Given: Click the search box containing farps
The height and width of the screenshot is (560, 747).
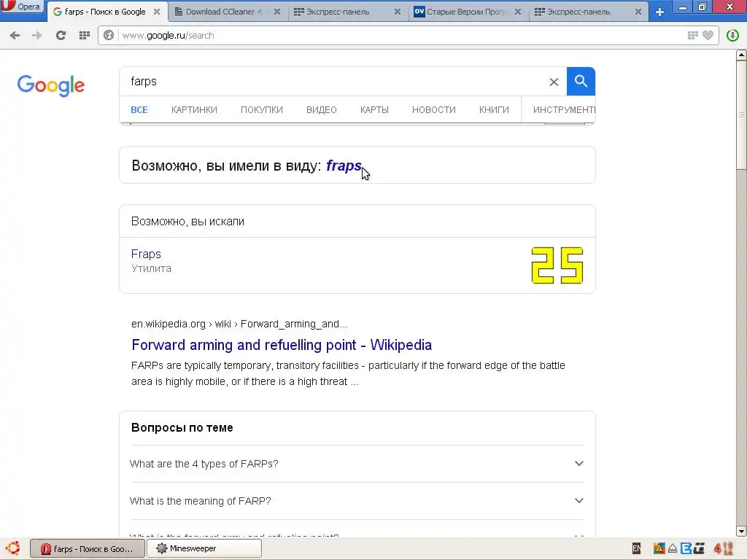Looking at the screenshot, I should pos(333,82).
